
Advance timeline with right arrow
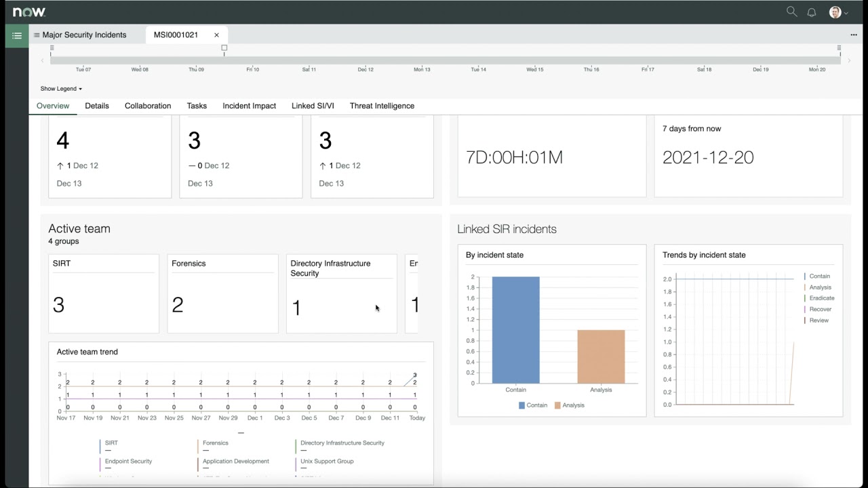(x=849, y=61)
